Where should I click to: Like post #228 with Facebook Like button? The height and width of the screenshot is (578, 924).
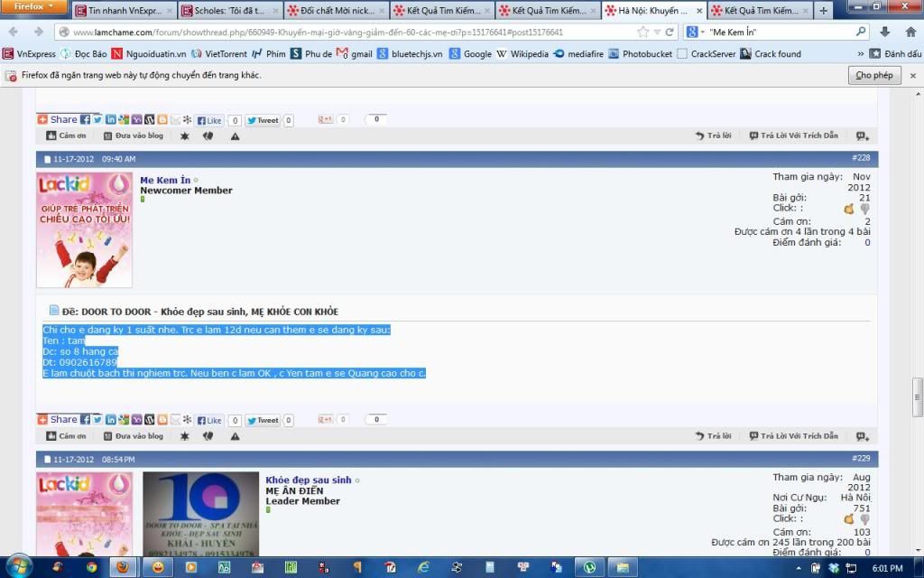[209, 420]
